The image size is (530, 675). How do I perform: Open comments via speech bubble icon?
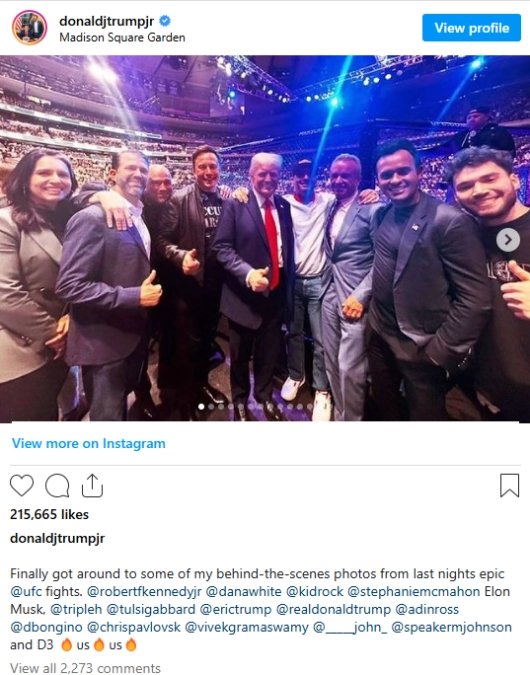(x=57, y=486)
